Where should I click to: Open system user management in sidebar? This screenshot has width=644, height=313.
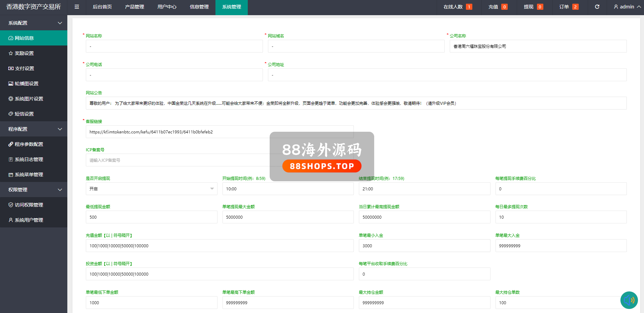click(x=29, y=220)
